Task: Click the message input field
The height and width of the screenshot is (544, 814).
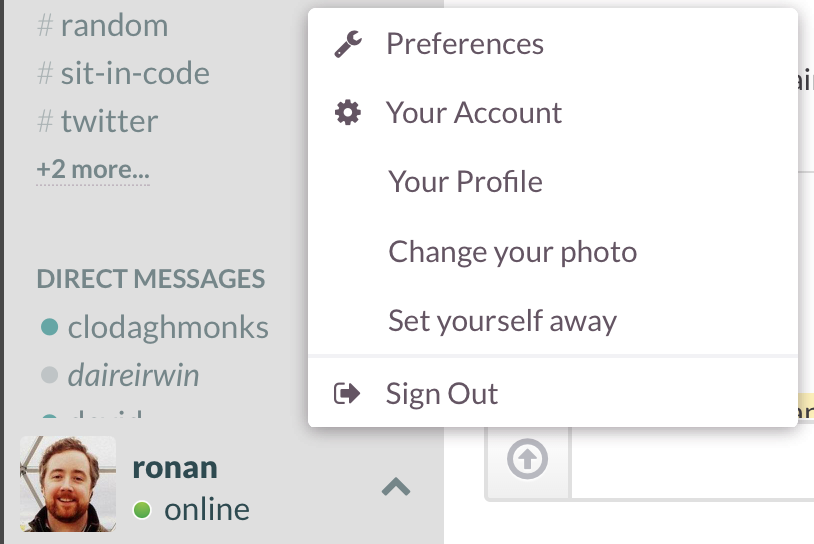Action: [x=690, y=462]
